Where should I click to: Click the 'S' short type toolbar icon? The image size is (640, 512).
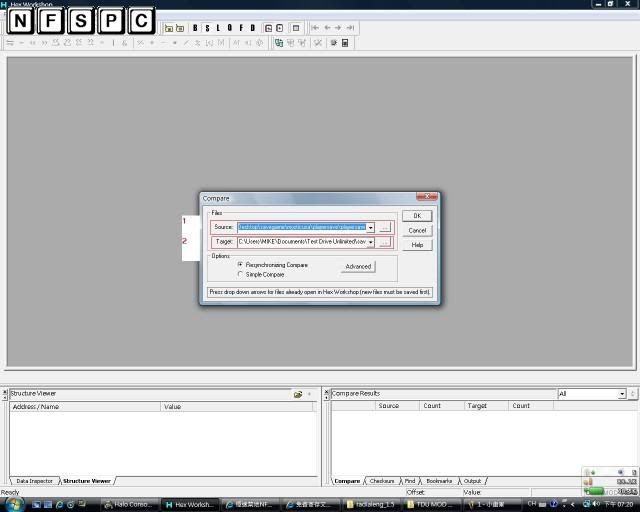pos(206,28)
